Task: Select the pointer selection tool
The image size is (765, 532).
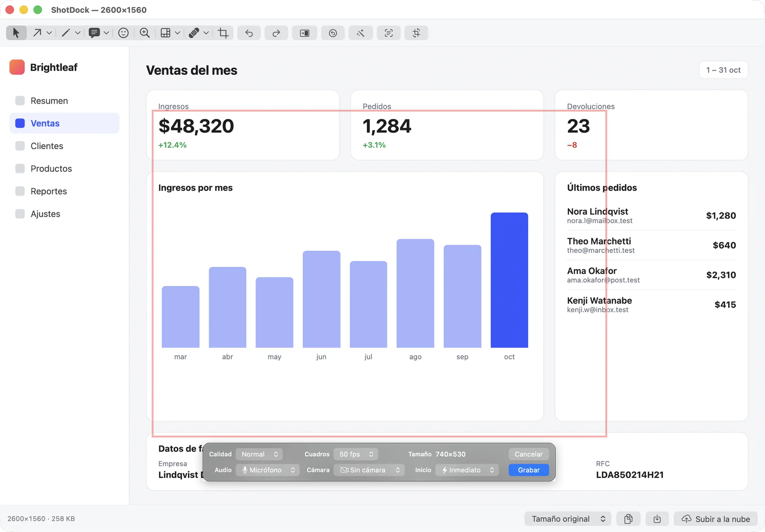Action: pos(16,33)
